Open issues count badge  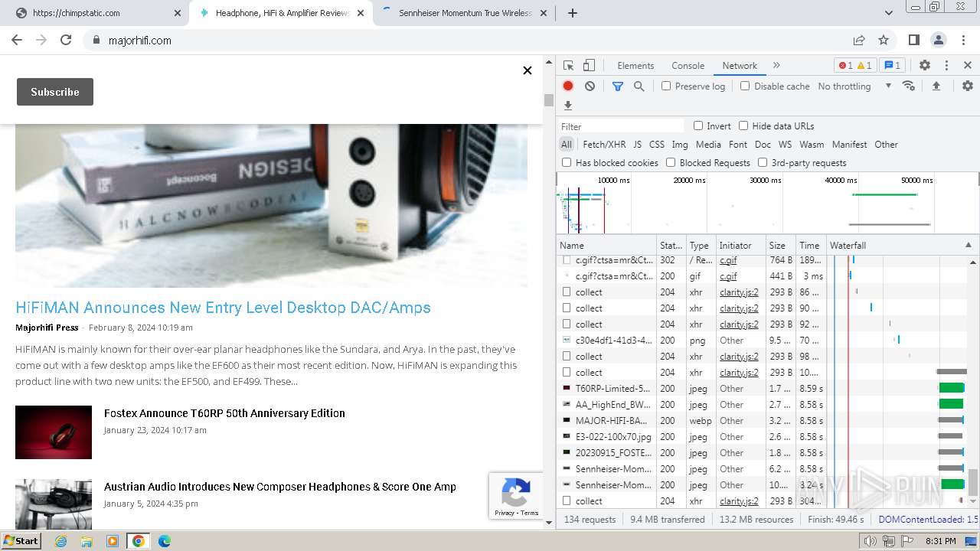pos(891,66)
